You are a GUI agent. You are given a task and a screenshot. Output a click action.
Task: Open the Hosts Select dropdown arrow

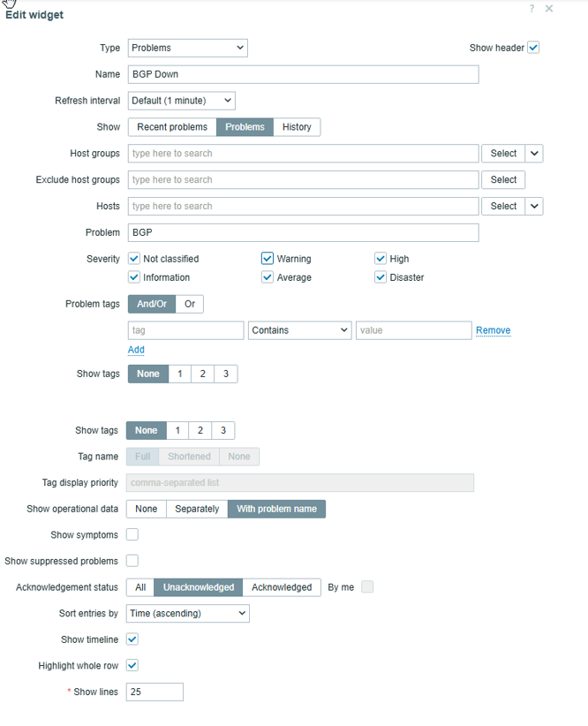(534, 206)
